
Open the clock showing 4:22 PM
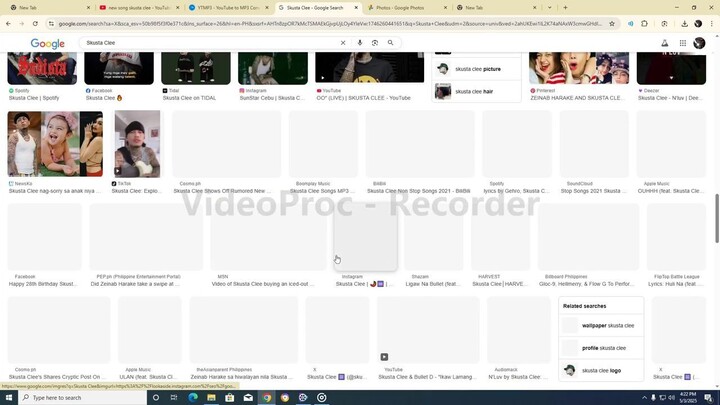pos(688,398)
